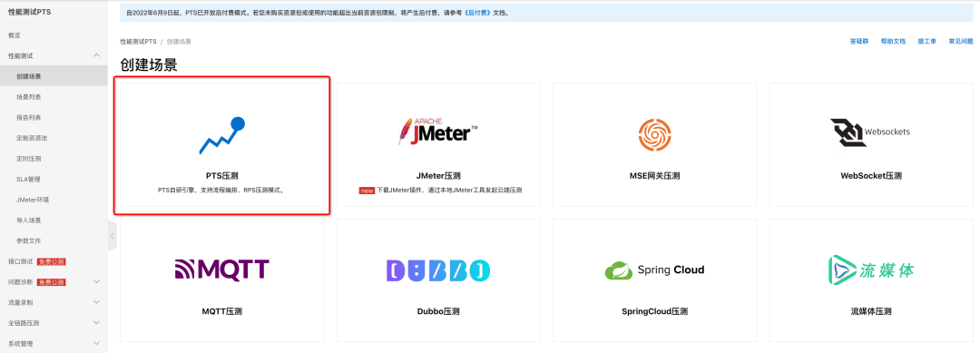
Task: Click the PTS压测 card title
Action: 222,176
